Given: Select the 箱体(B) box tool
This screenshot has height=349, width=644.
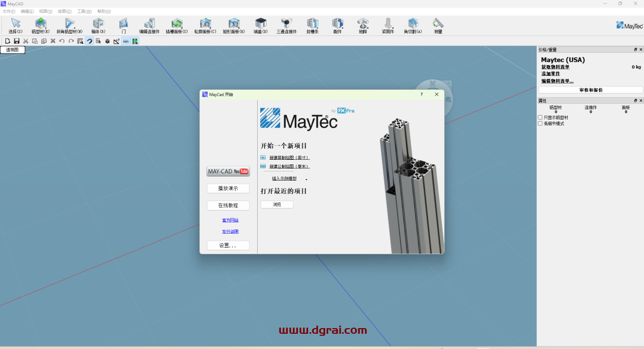Looking at the screenshot, I should point(98,25).
